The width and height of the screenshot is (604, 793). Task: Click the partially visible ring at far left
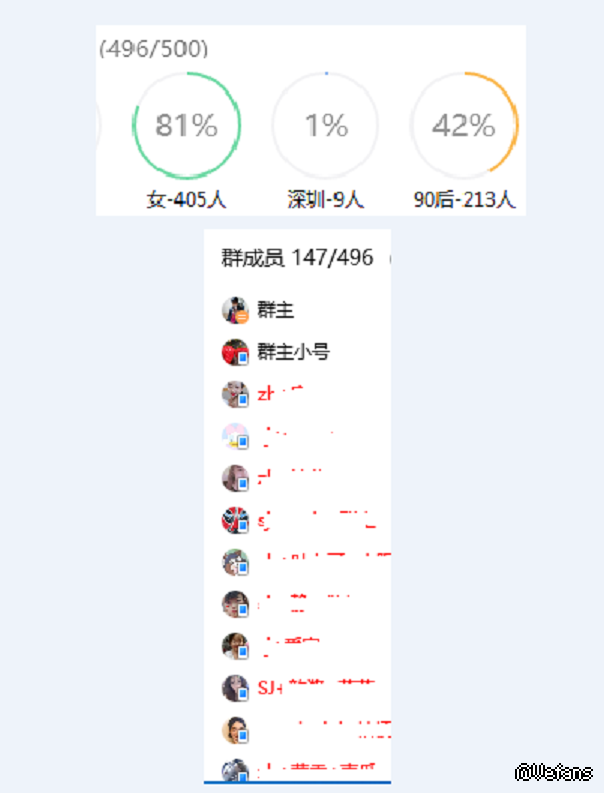(99, 125)
